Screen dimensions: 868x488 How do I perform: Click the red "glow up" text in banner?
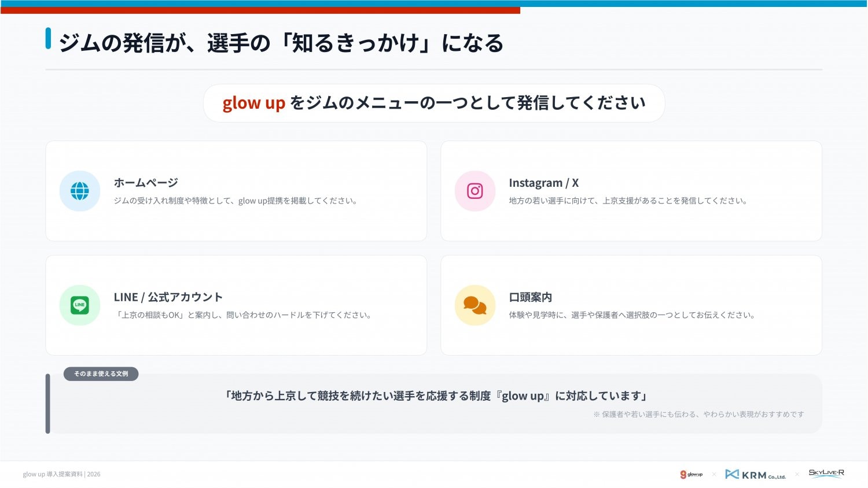[x=253, y=103]
